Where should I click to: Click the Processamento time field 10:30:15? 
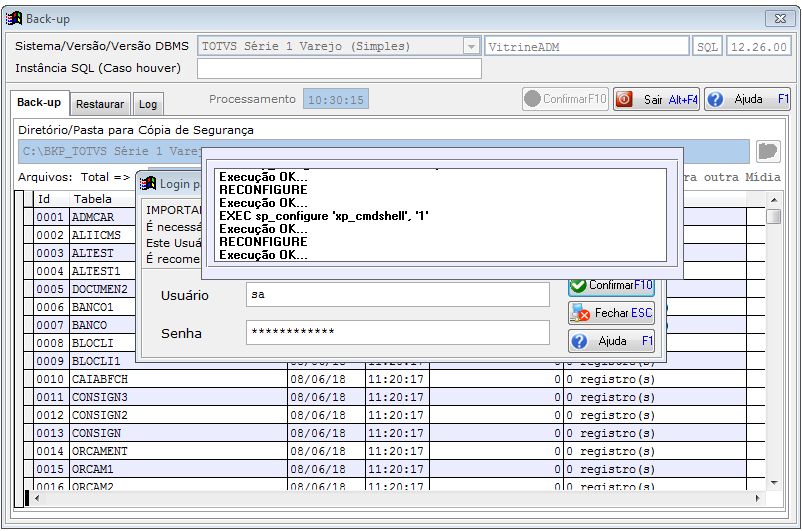click(x=336, y=99)
